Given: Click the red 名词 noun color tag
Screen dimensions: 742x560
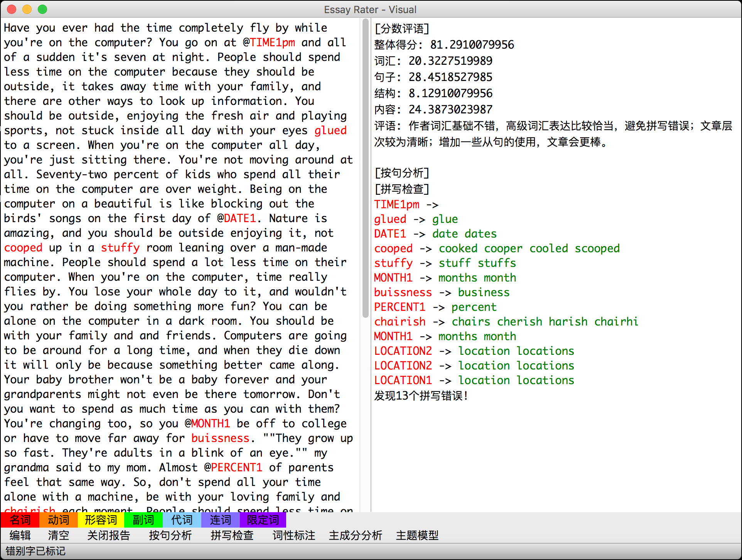Looking at the screenshot, I should coord(20,520).
